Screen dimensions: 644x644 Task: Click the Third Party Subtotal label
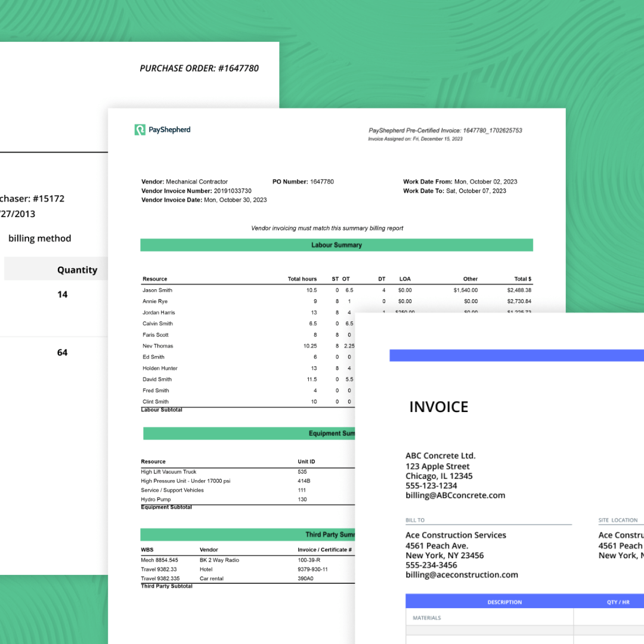166,586
